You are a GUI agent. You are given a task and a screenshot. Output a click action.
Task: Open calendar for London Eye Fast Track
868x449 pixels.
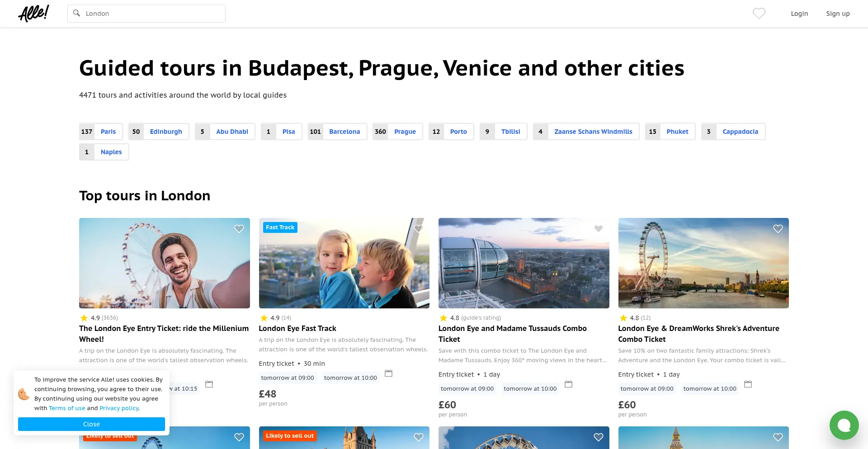(x=388, y=373)
